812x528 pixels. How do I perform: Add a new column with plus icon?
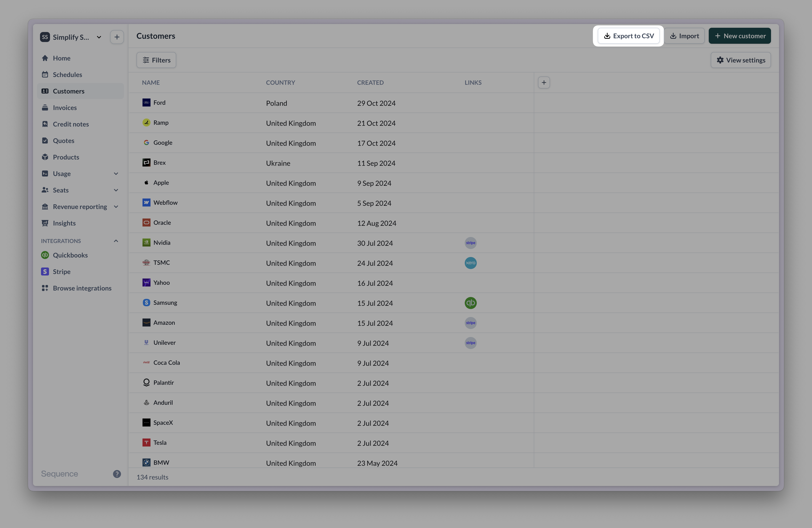click(x=544, y=82)
